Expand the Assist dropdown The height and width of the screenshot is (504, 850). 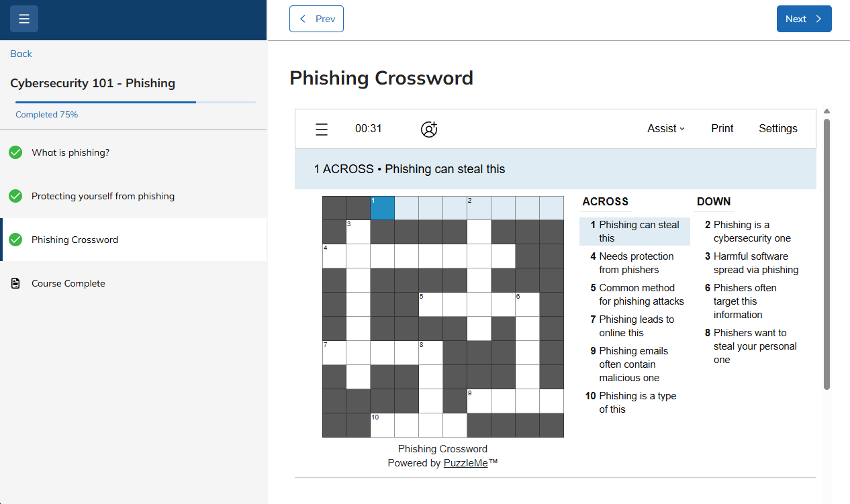[666, 129]
